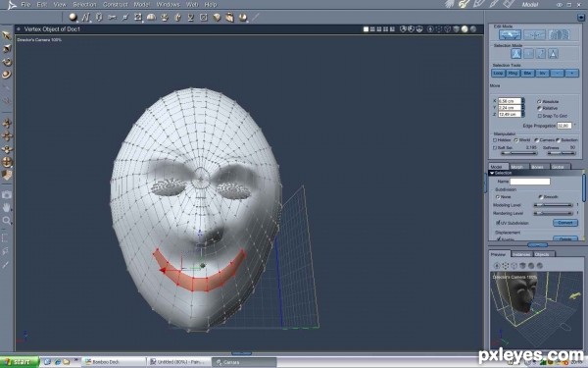Choose the polygon Selection Mode triangle icon
The height and width of the screenshot is (368, 588).
(553, 54)
